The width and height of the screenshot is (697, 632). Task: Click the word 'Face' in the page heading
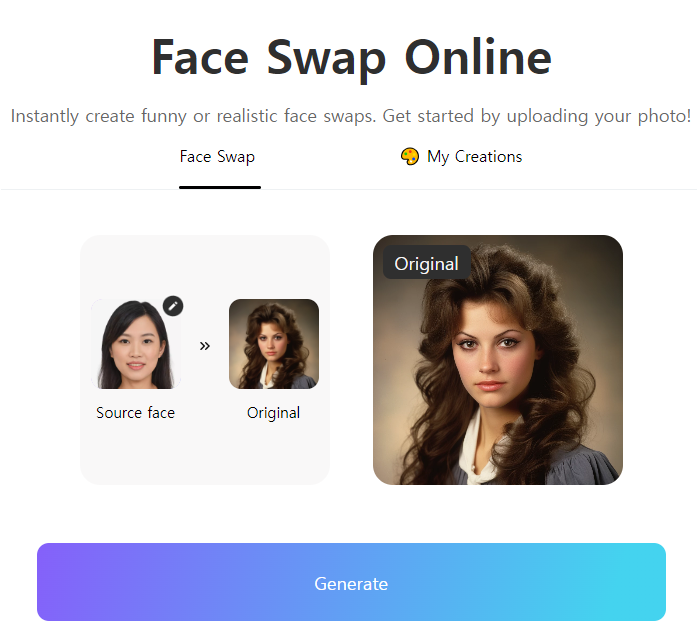[x=200, y=57]
